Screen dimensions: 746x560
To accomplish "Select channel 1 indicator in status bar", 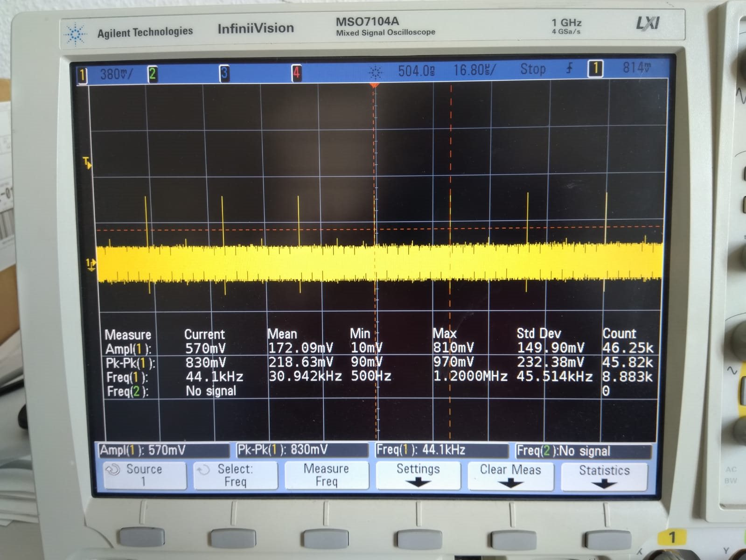I will 83,75.
